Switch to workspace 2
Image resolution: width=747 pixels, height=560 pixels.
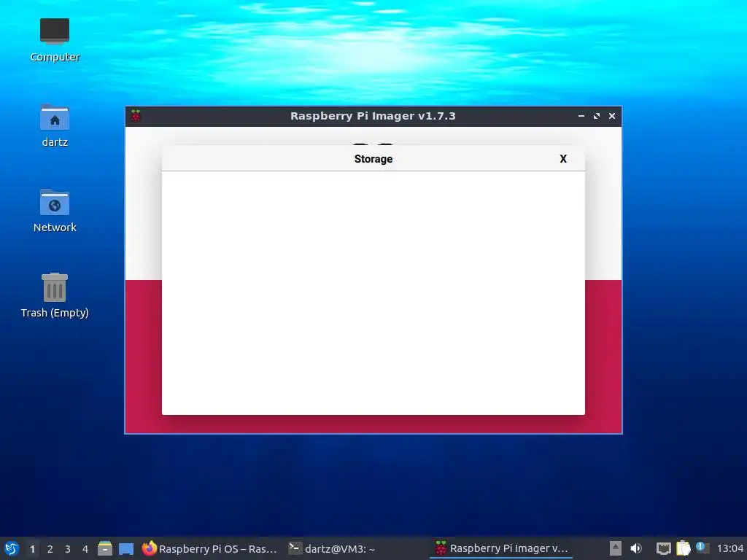(x=50, y=549)
